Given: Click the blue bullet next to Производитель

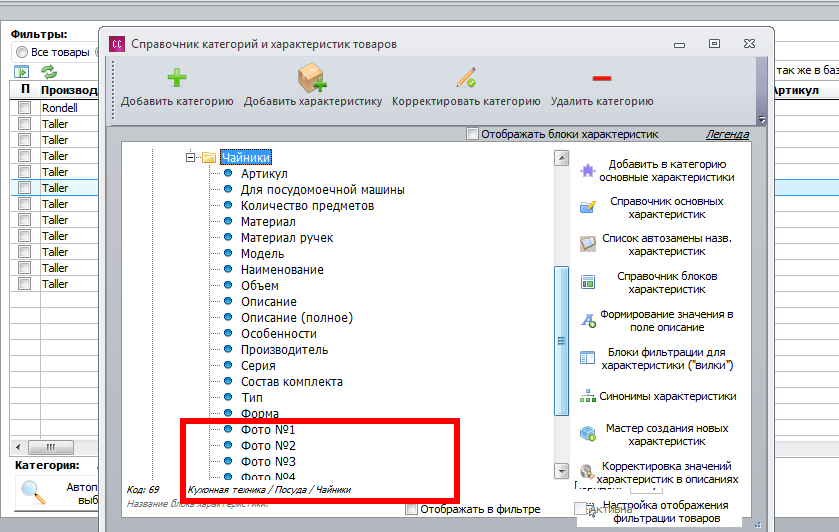Looking at the screenshot, I should [x=228, y=349].
